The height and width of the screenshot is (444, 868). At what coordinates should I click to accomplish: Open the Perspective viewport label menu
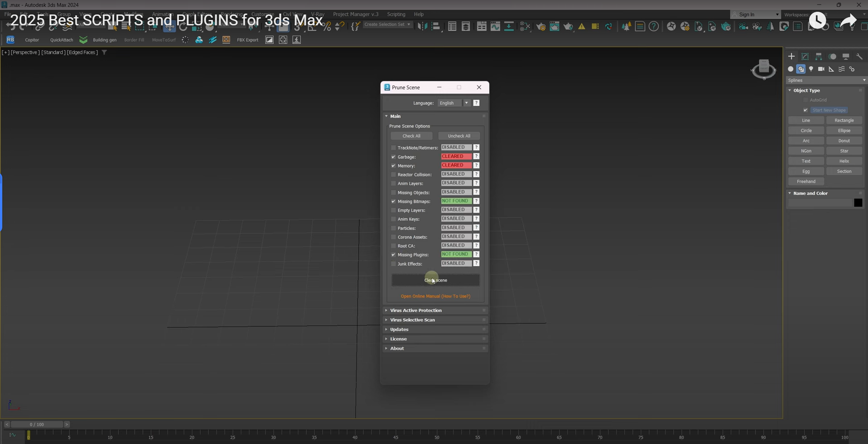pyautogui.click(x=25, y=53)
